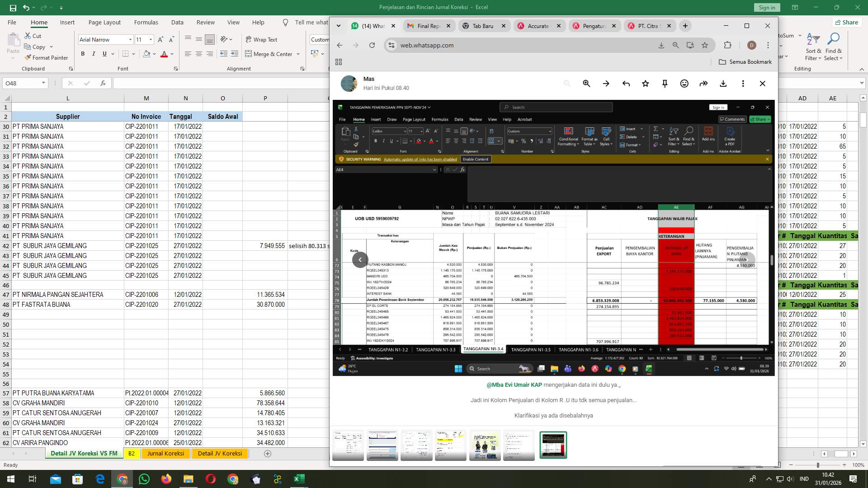Screen dimensions: 868x488
Task: Toggle italic formatting
Action: point(94,54)
